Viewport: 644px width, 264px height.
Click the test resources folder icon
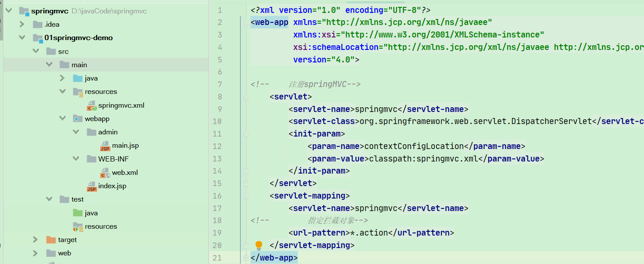[x=78, y=227]
